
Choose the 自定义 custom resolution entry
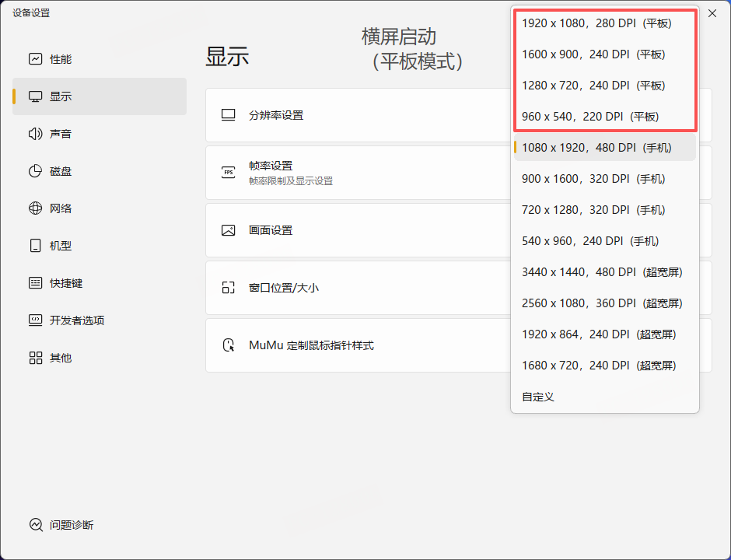pyautogui.click(x=605, y=397)
